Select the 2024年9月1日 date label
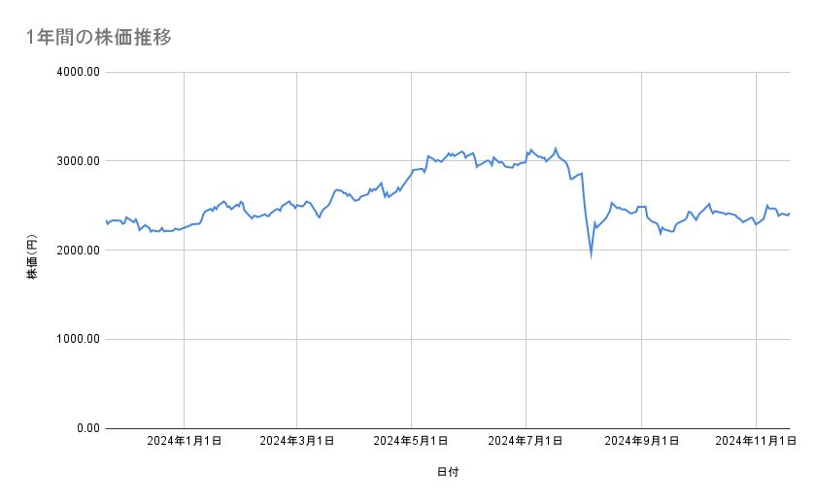 click(641, 441)
